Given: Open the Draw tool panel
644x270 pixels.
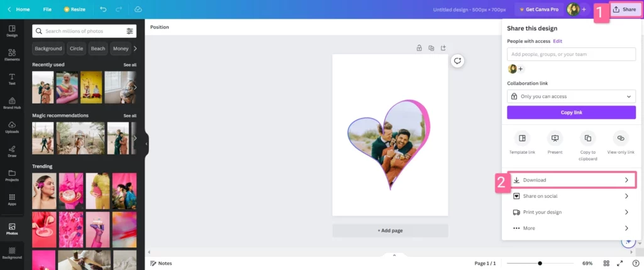Looking at the screenshot, I should point(12,151).
